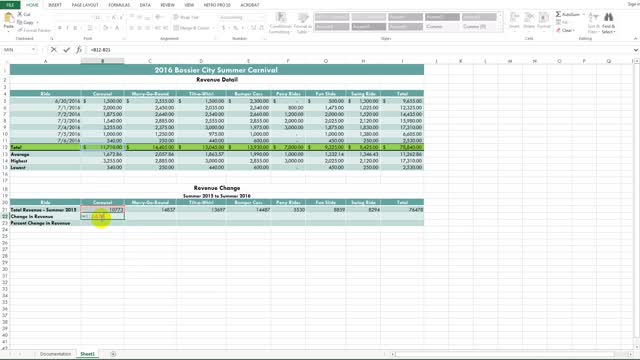Switch to the INSERT ribbon tab
Image resolution: width=640 pixels, height=360 pixels.
coord(55,5)
